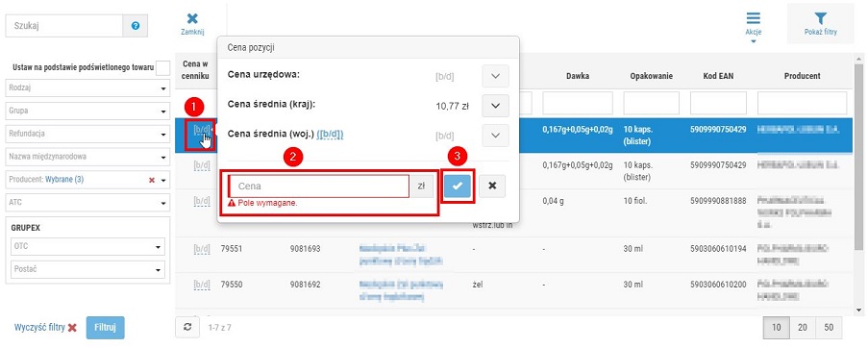This screenshot has height=348, width=868.
Task: Click the table's vertical scrollbar
Action: click(x=859, y=157)
